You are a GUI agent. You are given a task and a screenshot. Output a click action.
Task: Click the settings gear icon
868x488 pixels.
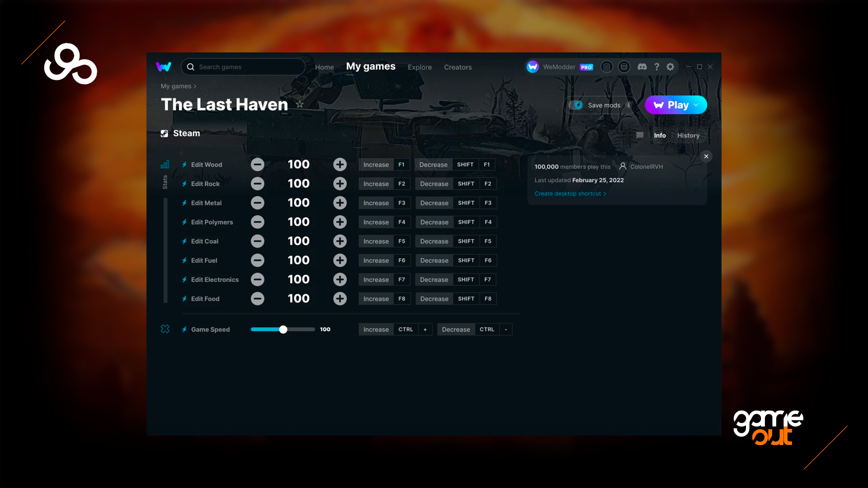(670, 67)
